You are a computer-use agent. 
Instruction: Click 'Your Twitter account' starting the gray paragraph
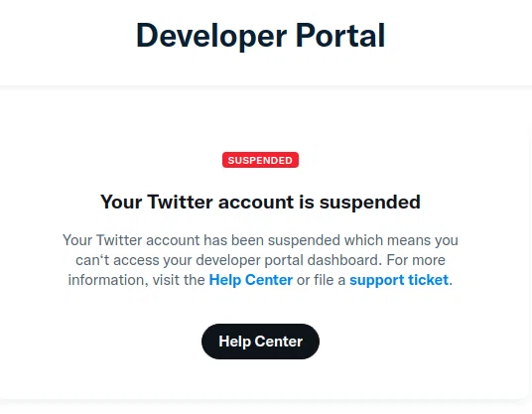[131, 240]
